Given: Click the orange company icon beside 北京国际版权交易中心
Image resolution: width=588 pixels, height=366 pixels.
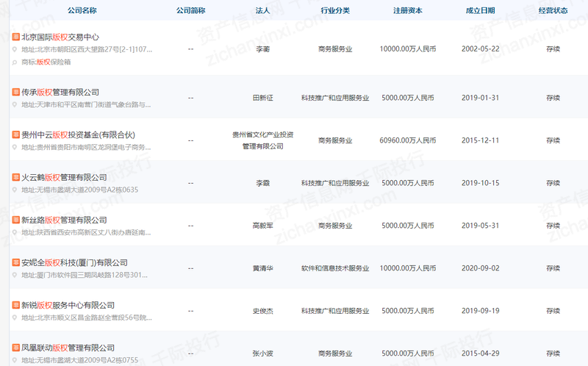Looking at the screenshot, I should click(x=15, y=37).
